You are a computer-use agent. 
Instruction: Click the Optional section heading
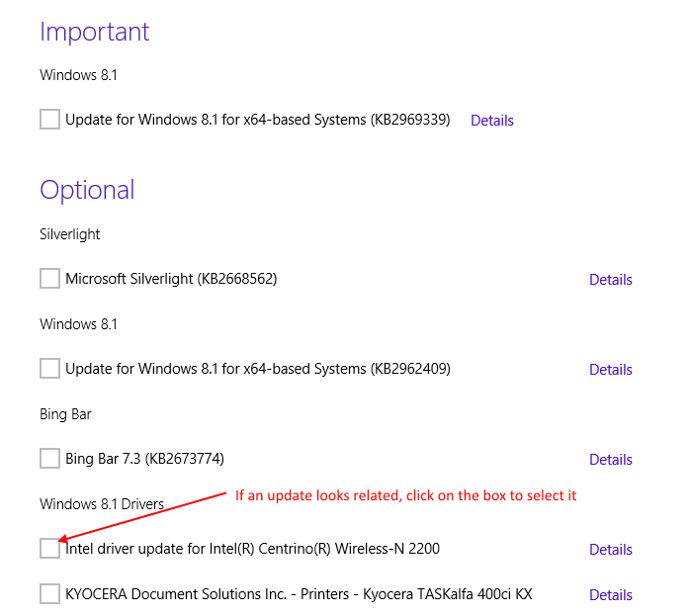coord(87,190)
